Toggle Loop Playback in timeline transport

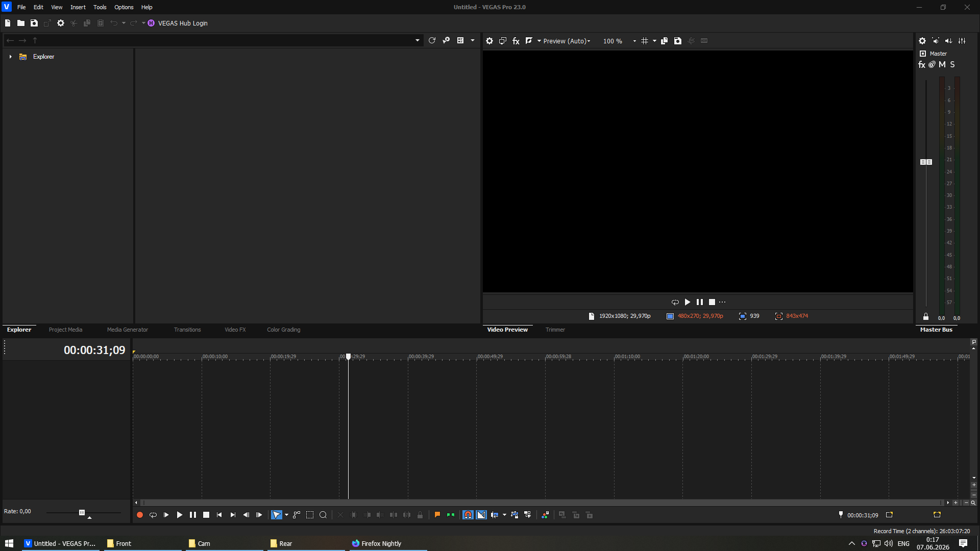click(x=153, y=515)
